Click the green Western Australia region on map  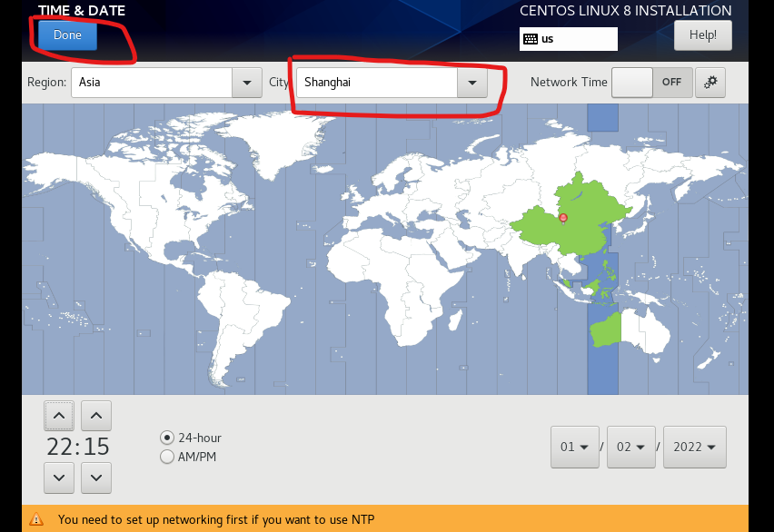coord(606,330)
